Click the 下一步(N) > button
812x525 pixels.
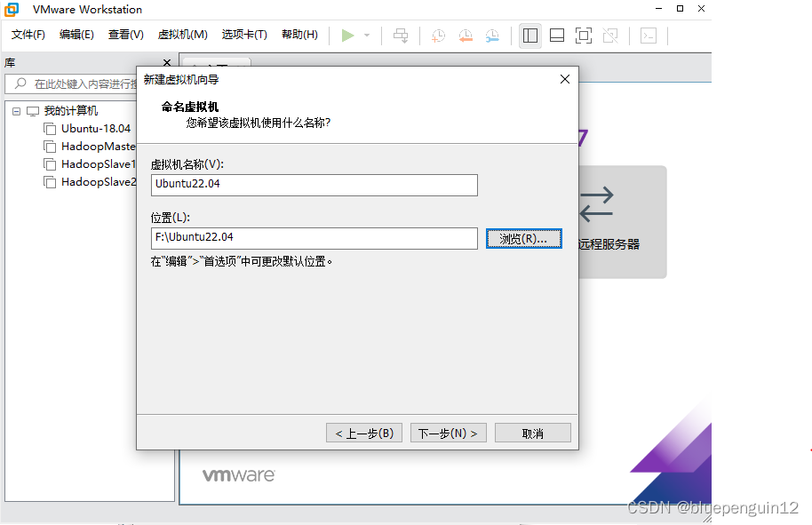pos(449,433)
